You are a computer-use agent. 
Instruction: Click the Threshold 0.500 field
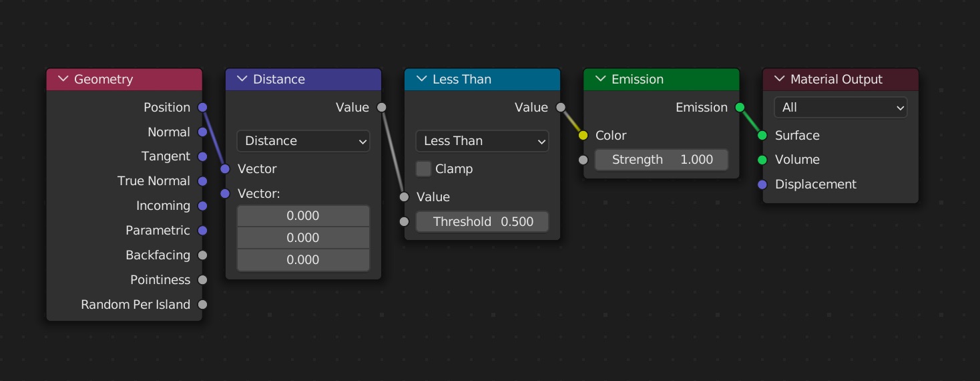[482, 221]
